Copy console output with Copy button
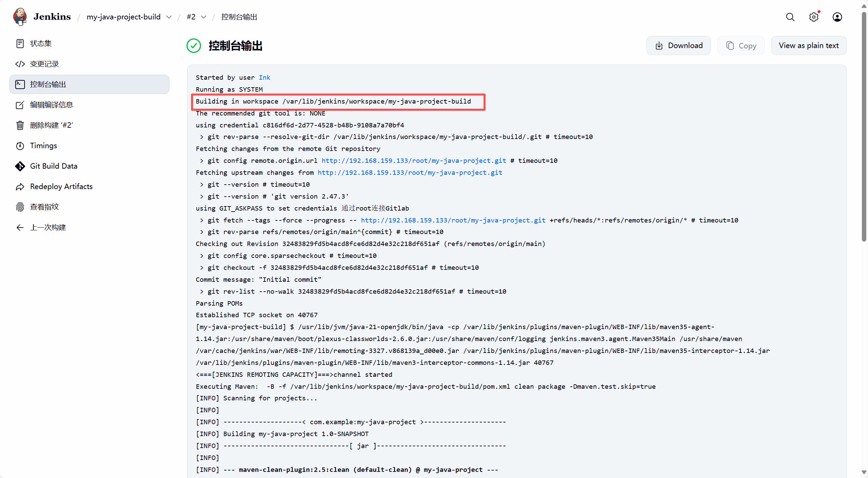 [x=741, y=46]
